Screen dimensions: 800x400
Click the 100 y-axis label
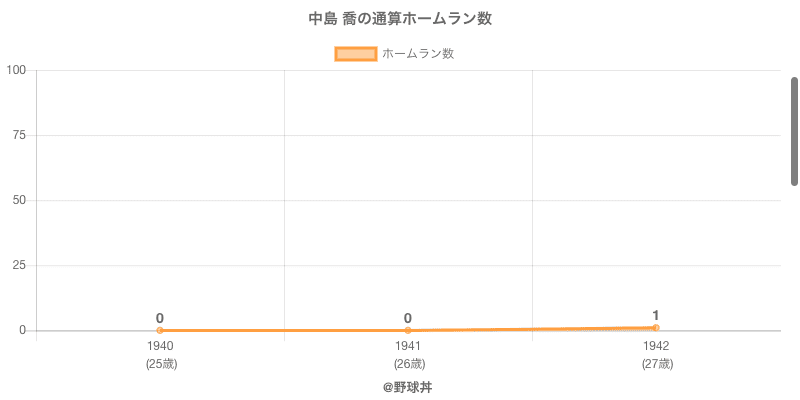coord(16,70)
